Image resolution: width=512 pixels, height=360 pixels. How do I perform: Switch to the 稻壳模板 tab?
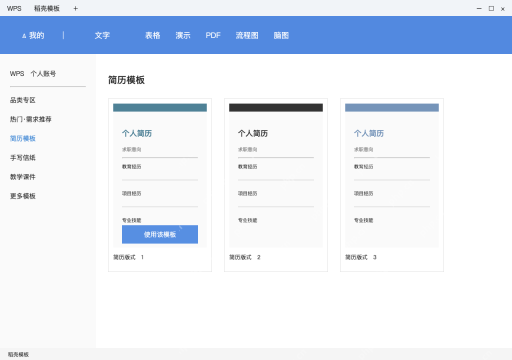click(47, 8)
